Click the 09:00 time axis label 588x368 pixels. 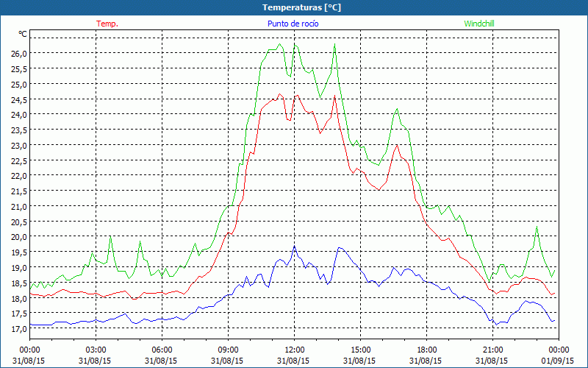(228, 350)
